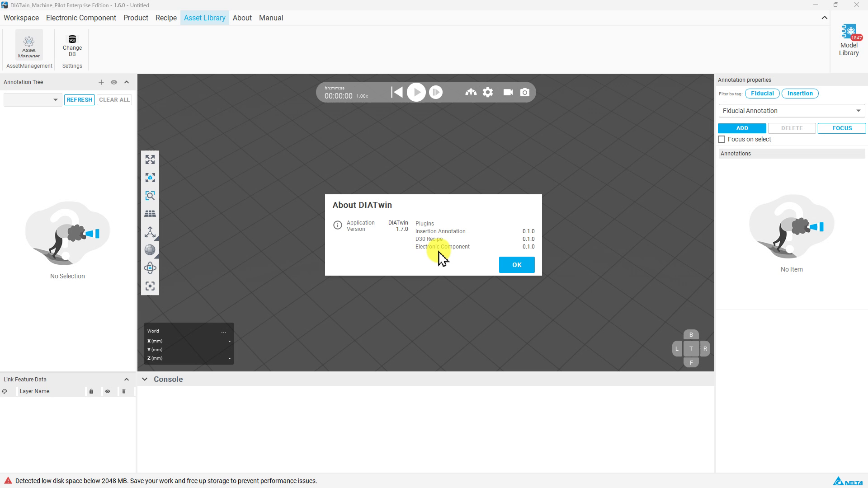
Task: Toggle Annotation Tree visibility eye
Action: pos(114,82)
